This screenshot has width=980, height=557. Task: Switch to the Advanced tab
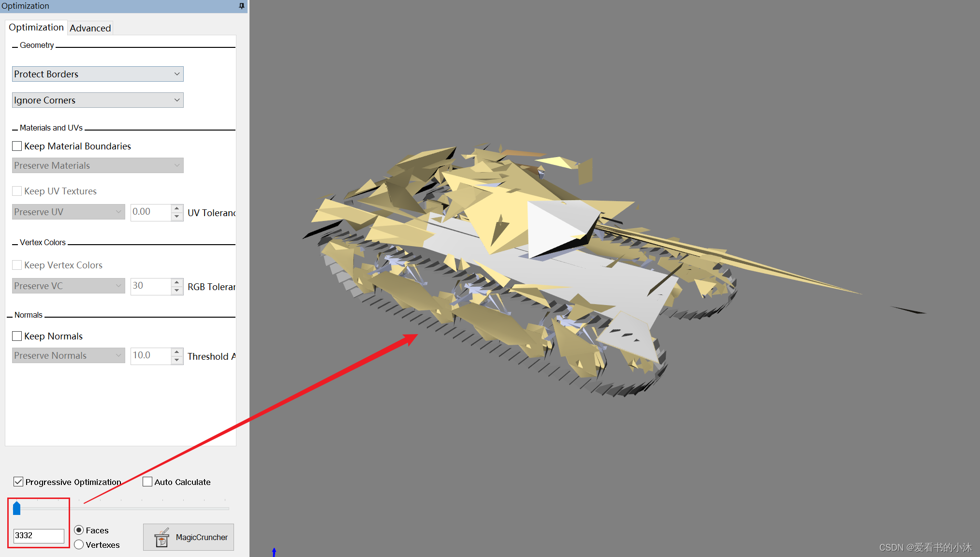[89, 27]
